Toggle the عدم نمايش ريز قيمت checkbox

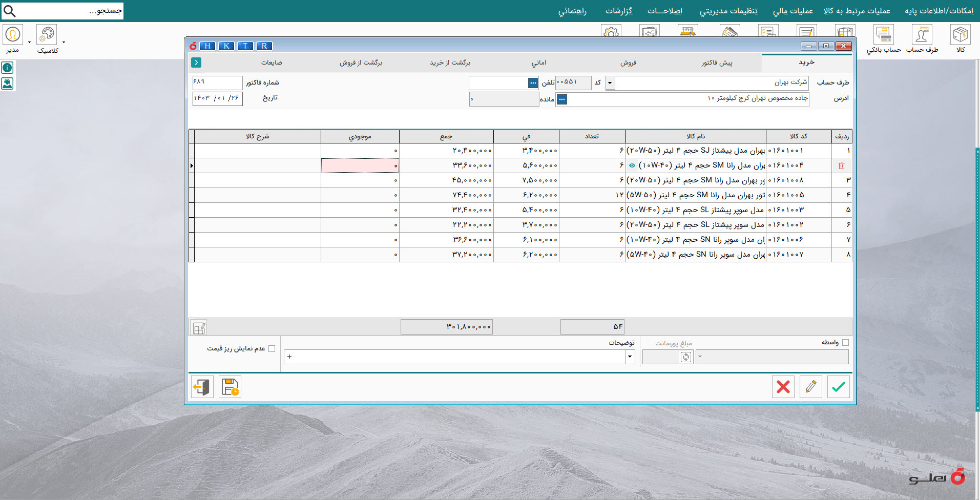click(272, 348)
